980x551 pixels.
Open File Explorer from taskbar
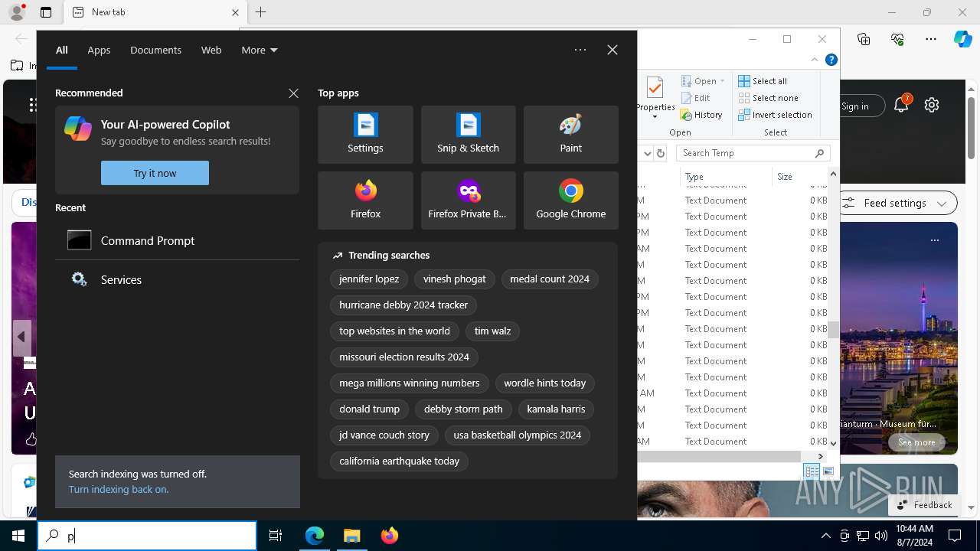352,536
